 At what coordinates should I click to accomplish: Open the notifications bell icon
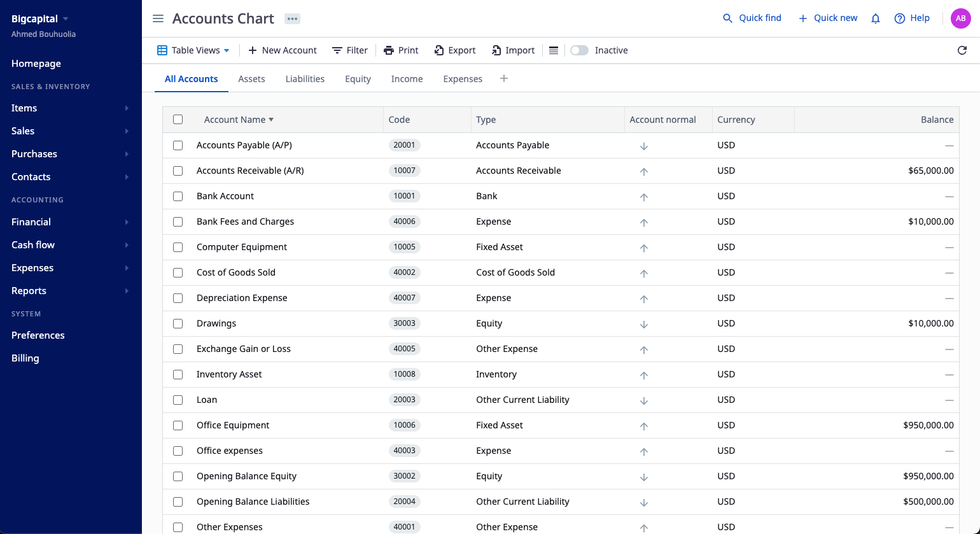click(876, 18)
